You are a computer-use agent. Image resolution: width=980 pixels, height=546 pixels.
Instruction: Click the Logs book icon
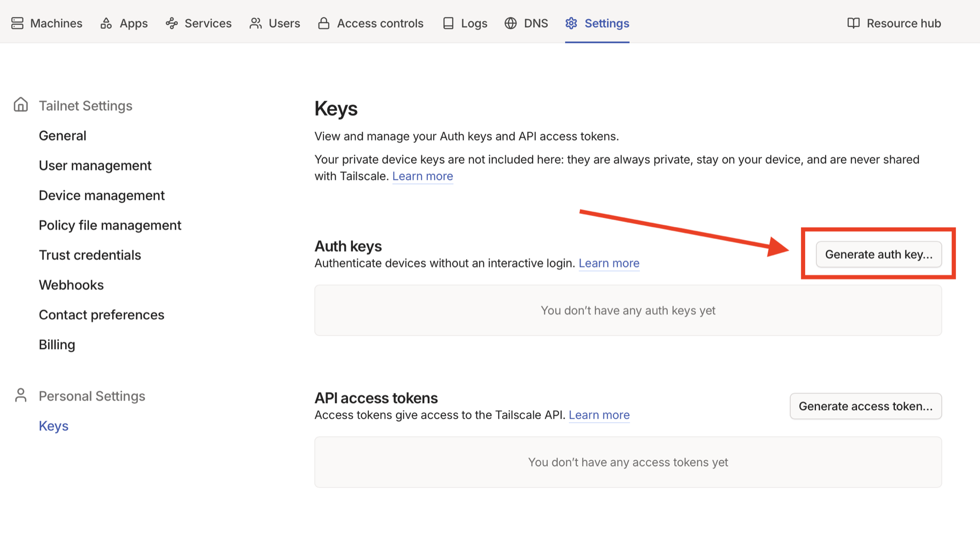click(448, 23)
